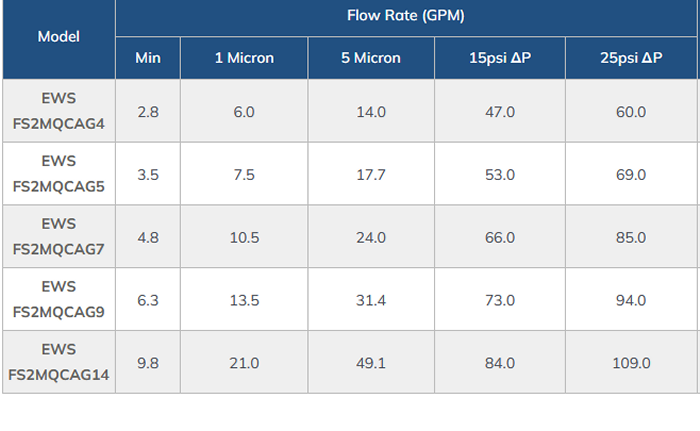The height and width of the screenshot is (431, 700).
Task: Select the EWS FS2MQCAG14 model cell
Action: (58, 362)
